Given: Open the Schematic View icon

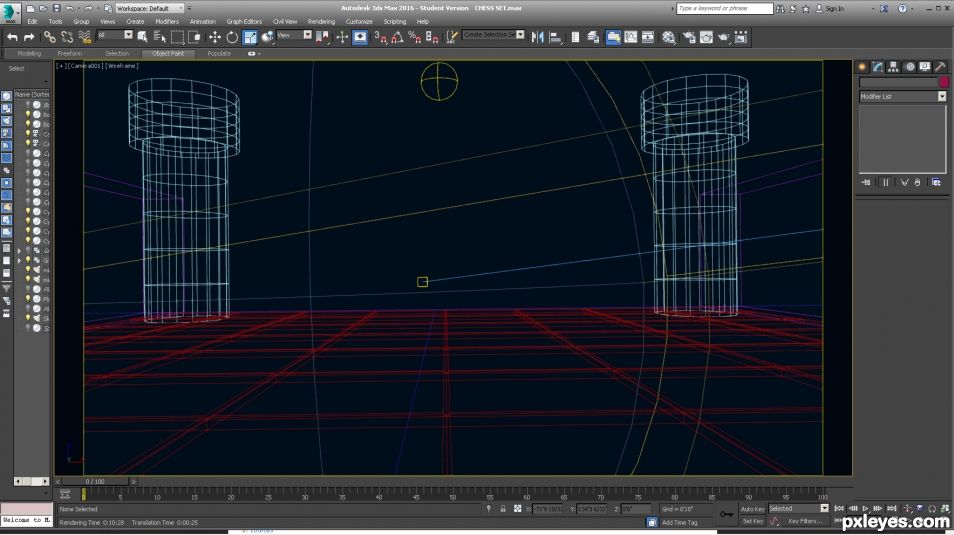Looking at the screenshot, I should (x=649, y=38).
